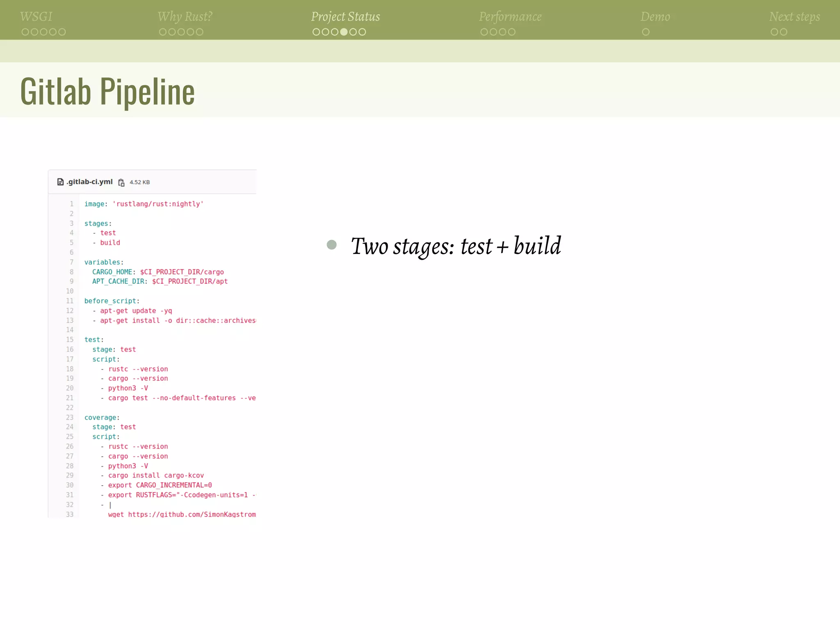Select the highlighted Project Status slide dot
The width and height of the screenshot is (840, 630).
coord(344,32)
